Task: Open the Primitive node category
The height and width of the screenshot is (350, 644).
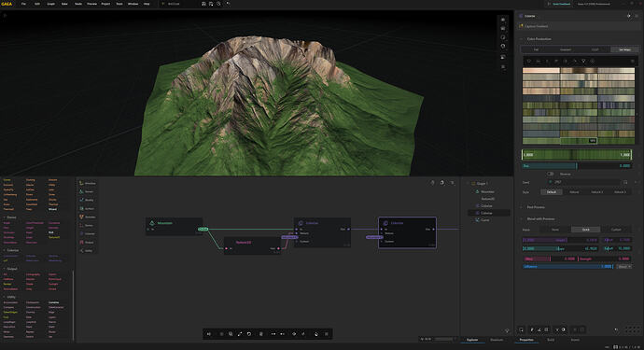Action: 88,183
